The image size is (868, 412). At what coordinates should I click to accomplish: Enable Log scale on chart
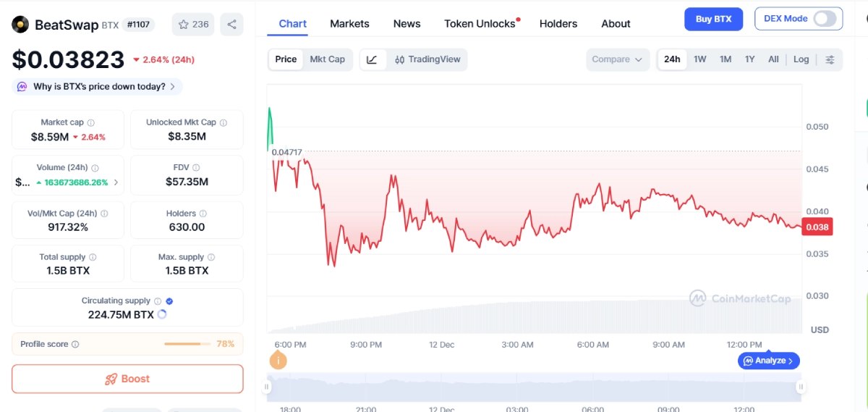[801, 59]
